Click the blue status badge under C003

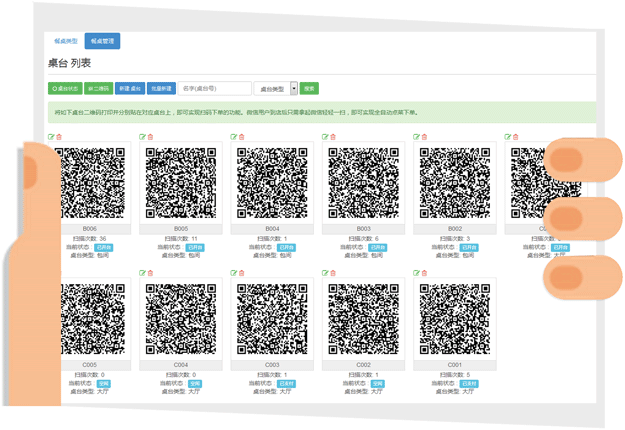coord(286,384)
